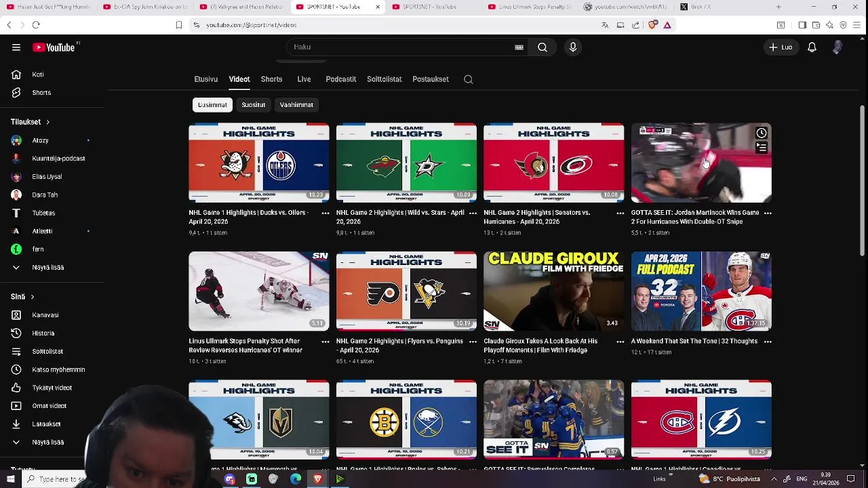Image resolution: width=868 pixels, height=488 pixels.
Task: Open options menu for 32 Thoughts podcast video
Action: coord(768,342)
